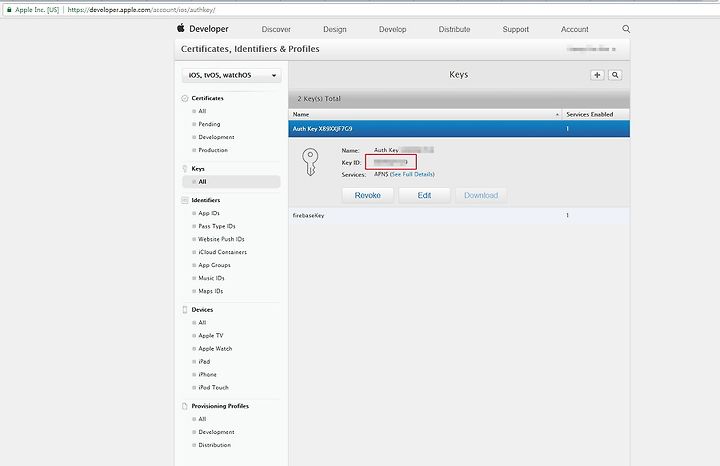This screenshot has width=720, height=466.
Task: Add a new key with plus button
Action: tap(597, 75)
